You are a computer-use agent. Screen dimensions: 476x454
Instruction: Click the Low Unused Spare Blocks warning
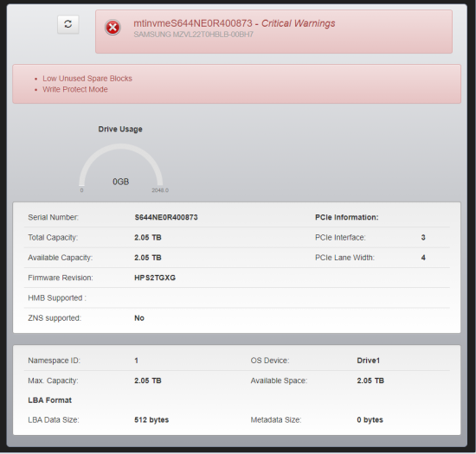coord(87,79)
